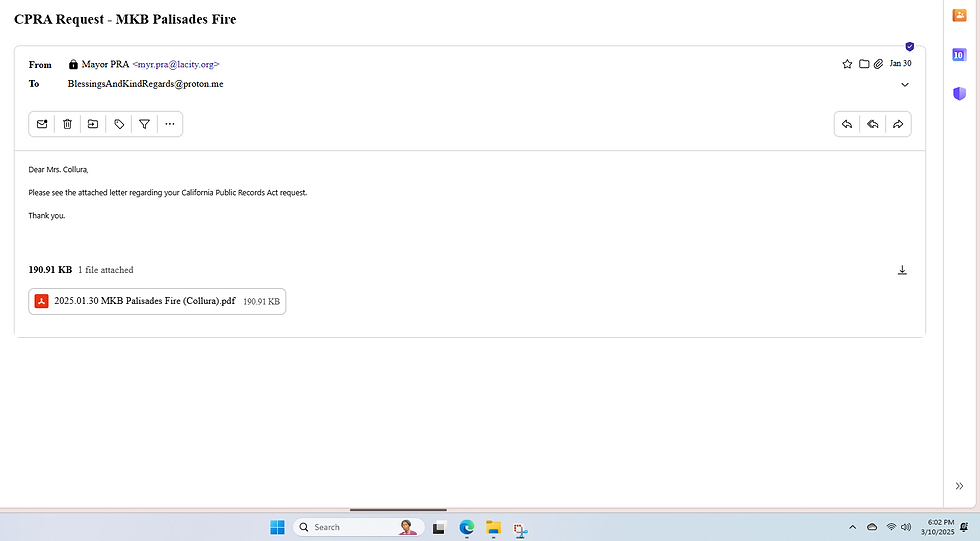Viewport: 980px width, 541px height.
Task: Open File Explorer in taskbar
Action: (493, 528)
